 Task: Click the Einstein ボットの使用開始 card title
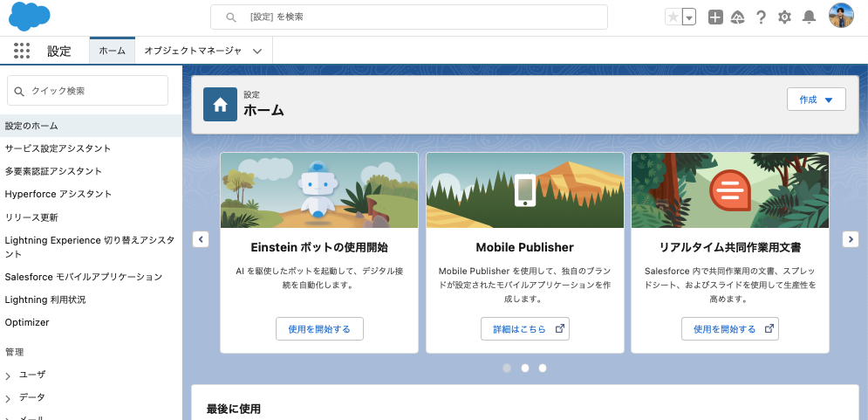[319, 247]
